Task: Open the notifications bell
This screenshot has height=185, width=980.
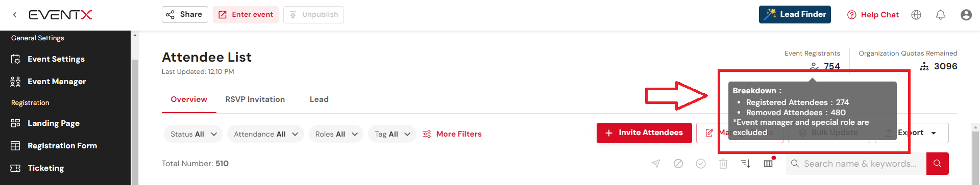Action: (x=941, y=15)
